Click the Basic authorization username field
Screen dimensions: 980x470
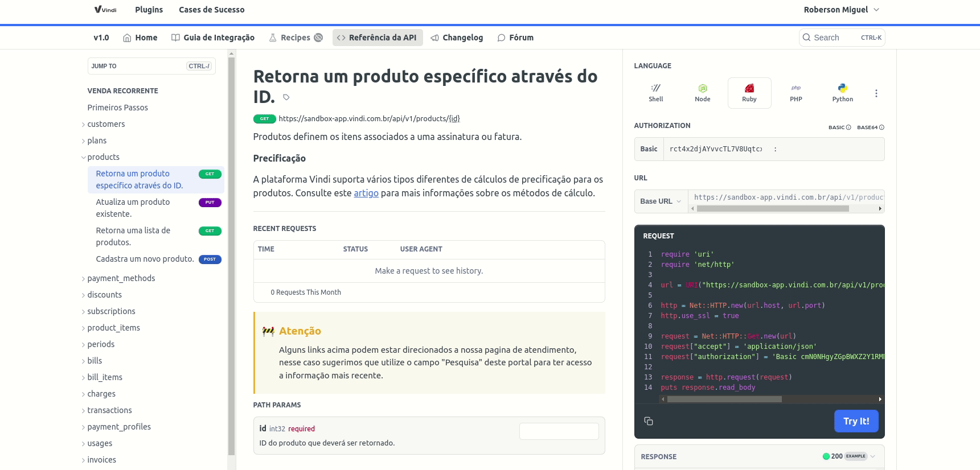715,149
